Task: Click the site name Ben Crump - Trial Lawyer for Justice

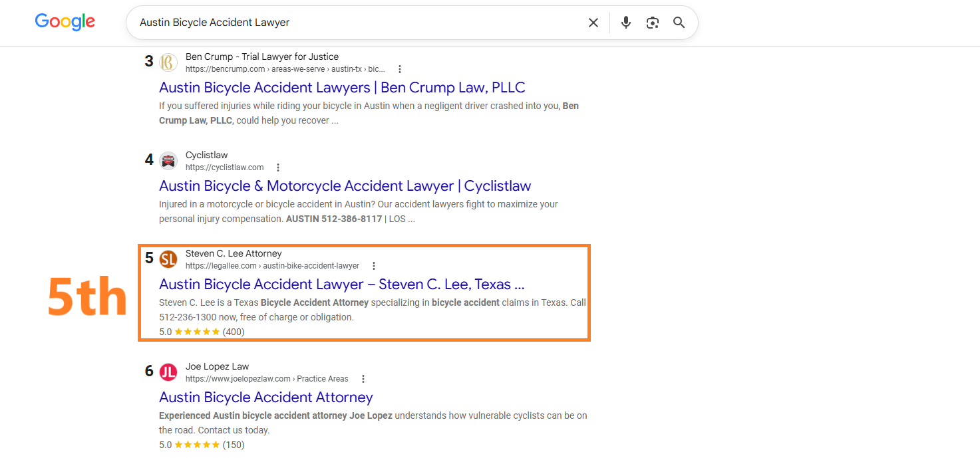Action: point(262,57)
